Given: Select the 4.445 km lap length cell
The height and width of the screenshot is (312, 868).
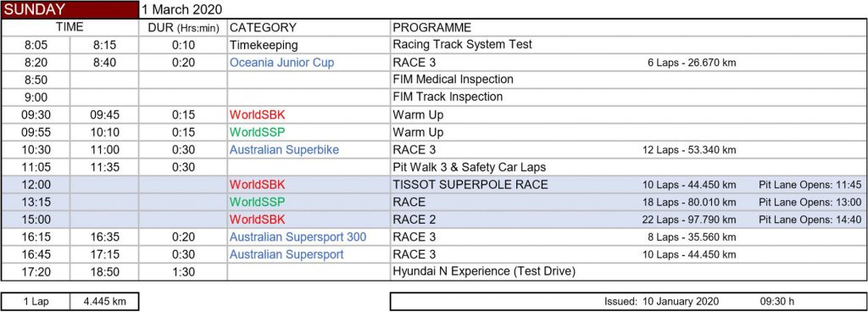Looking at the screenshot, I should [104, 302].
